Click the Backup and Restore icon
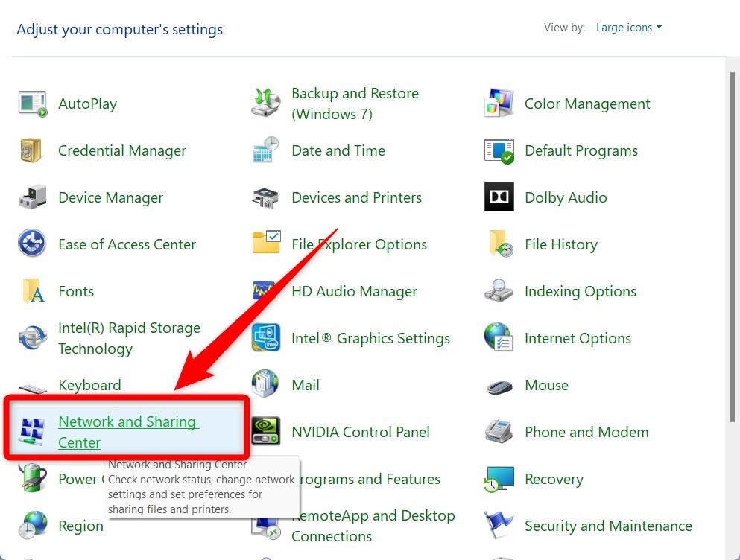The height and width of the screenshot is (560, 740). 266,103
